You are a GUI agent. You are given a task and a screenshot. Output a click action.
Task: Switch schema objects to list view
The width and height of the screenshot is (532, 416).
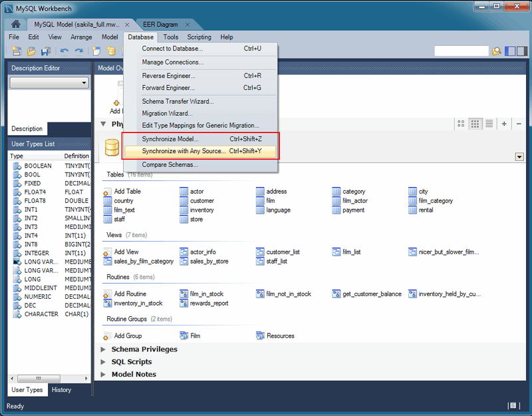coord(489,124)
